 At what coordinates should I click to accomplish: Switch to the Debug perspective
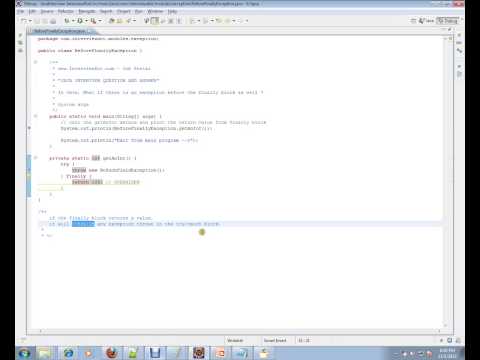tap(448, 21)
